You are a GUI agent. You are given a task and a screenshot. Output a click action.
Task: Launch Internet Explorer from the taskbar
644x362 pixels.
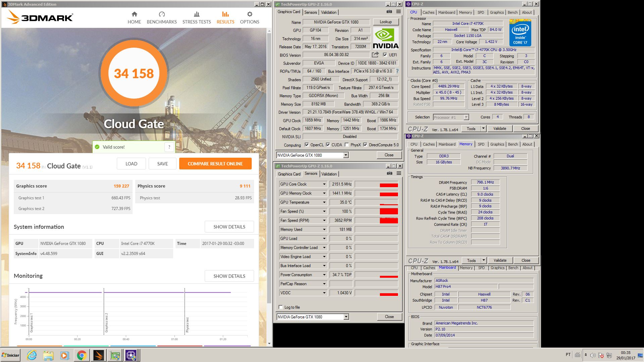click(32, 355)
